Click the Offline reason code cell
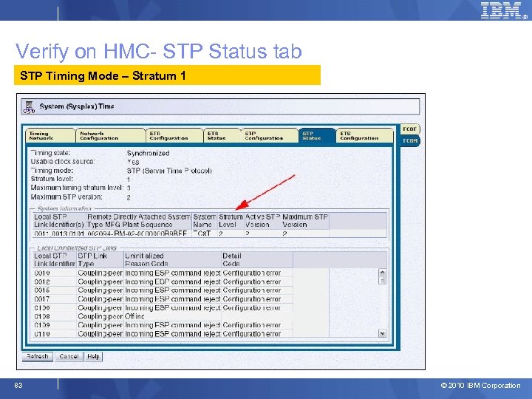The image size is (532, 399). 172,316
